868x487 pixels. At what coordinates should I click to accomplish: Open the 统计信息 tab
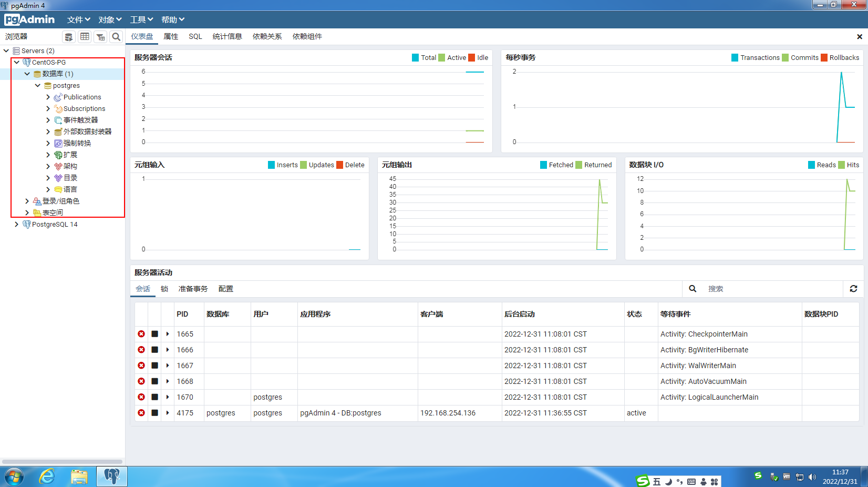[227, 36]
